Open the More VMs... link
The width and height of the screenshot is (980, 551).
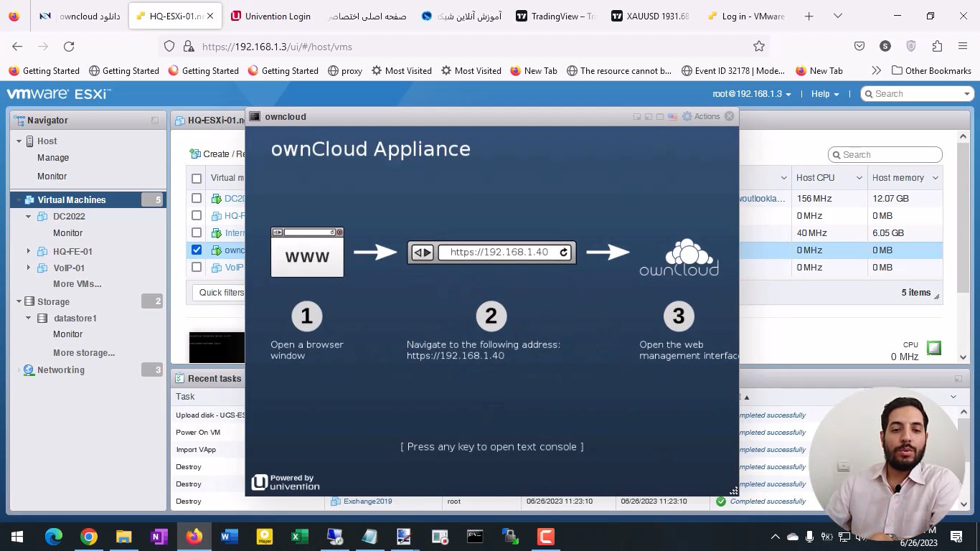[x=77, y=284]
